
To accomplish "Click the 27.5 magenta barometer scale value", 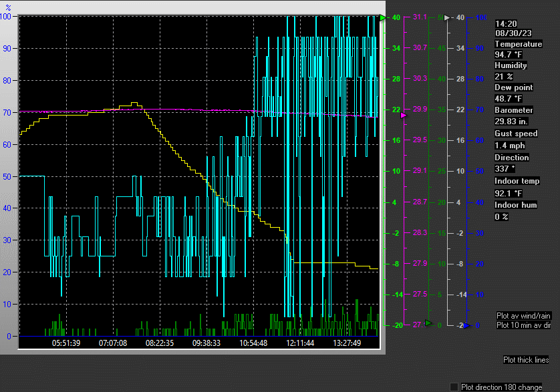I will [x=420, y=294].
